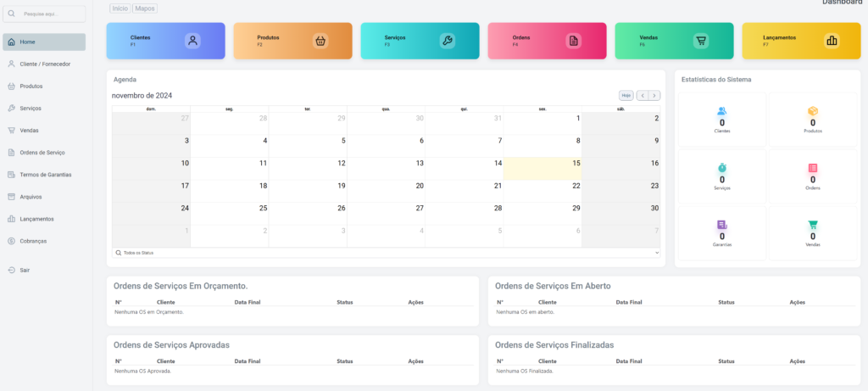
Task: Click the Vendas card shopping cart icon
Action: [x=701, y=41]
